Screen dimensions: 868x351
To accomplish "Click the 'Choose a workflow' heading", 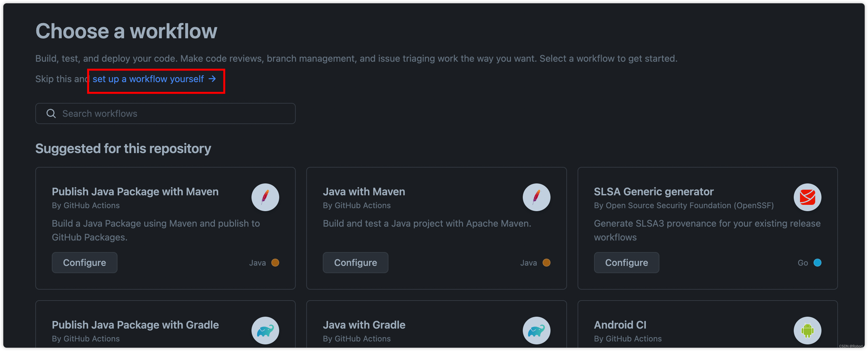I will click(126, 31).
